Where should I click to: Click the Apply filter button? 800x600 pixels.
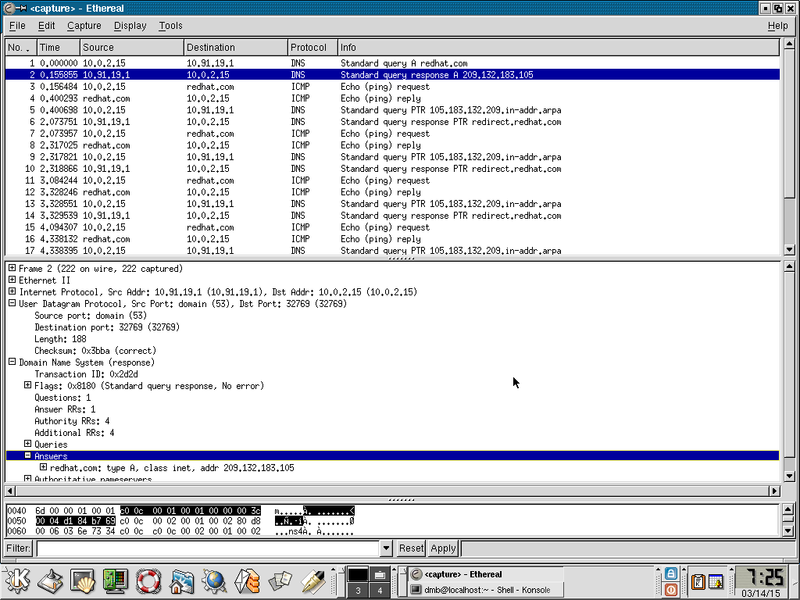(443, 548)
